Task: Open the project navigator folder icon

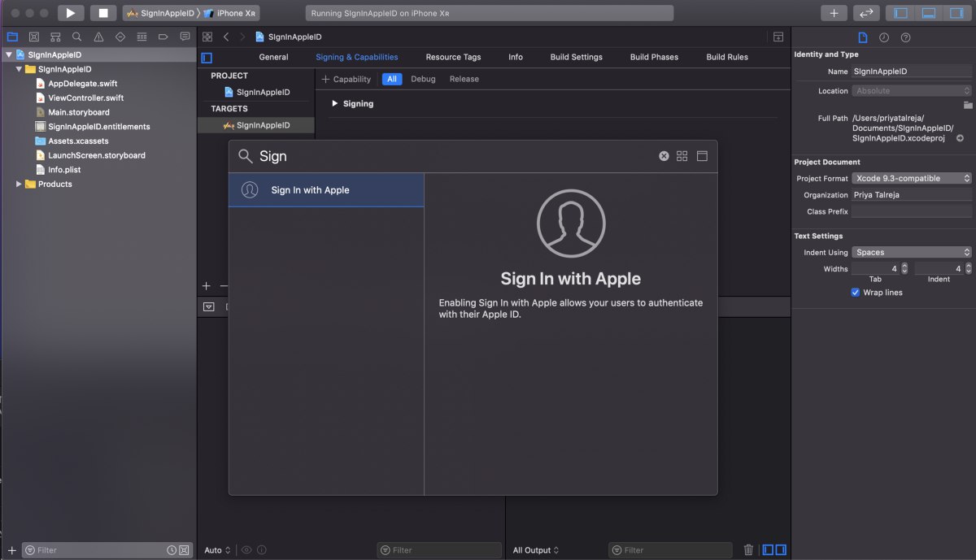Action: [x=12, y=37]
